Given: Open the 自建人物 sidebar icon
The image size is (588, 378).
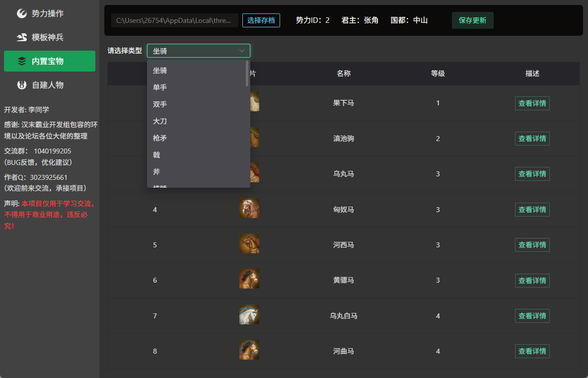Looking at the screenshot, I should point(22,85).
